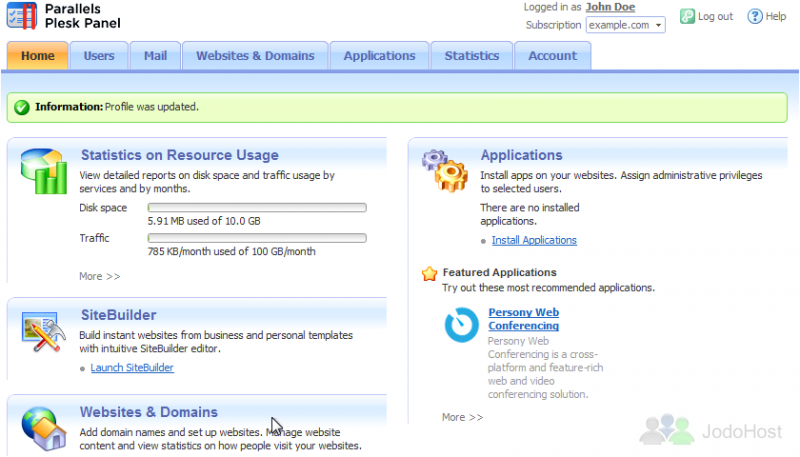This screenshot has width=800, height=457.
Task: Open Help via the question mark icon
Action: tap(755, 16)
